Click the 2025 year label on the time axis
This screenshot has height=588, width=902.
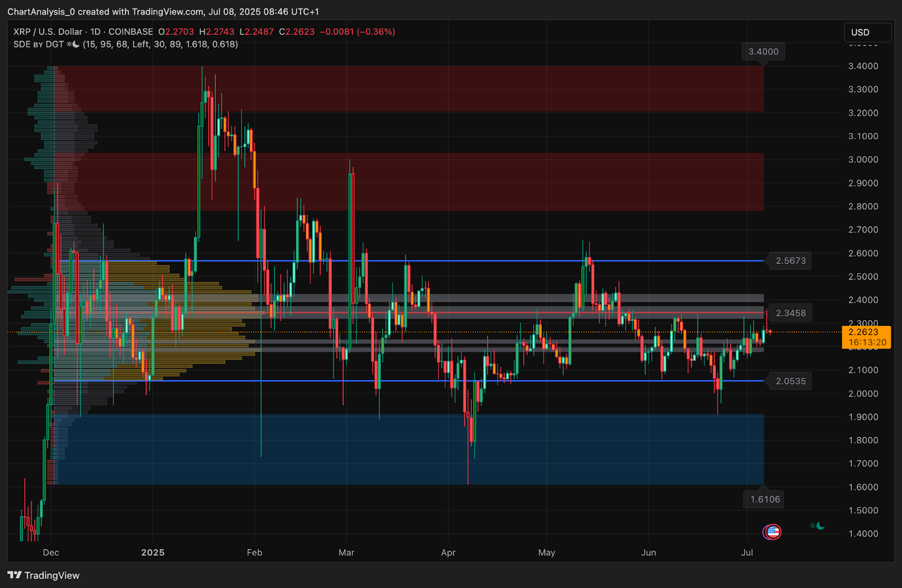click(153, 552)
